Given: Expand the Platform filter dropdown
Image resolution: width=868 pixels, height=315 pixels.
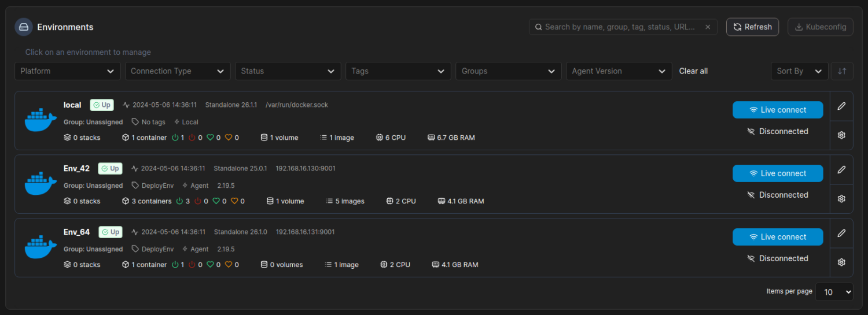Looking at the screenshot, I should 68,71.
